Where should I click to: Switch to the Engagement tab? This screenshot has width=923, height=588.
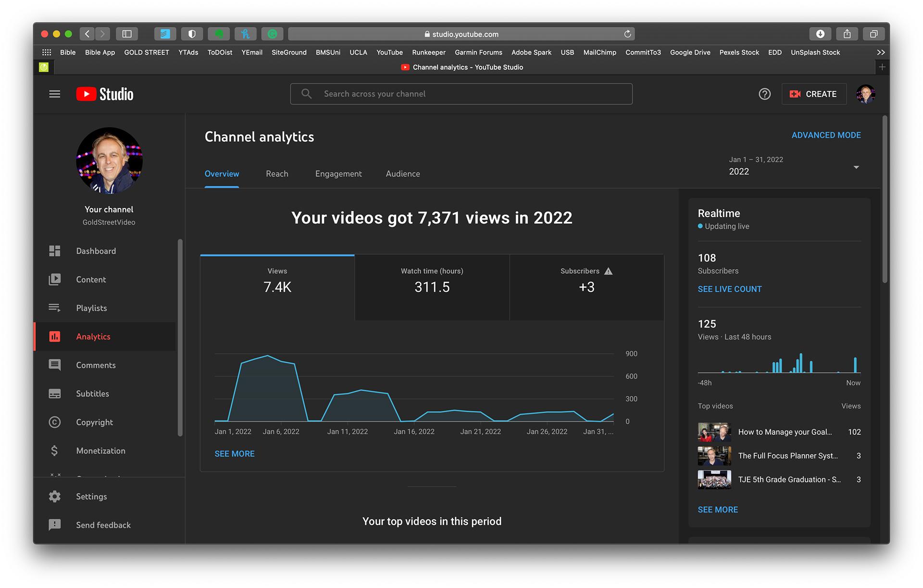[338, 174]
